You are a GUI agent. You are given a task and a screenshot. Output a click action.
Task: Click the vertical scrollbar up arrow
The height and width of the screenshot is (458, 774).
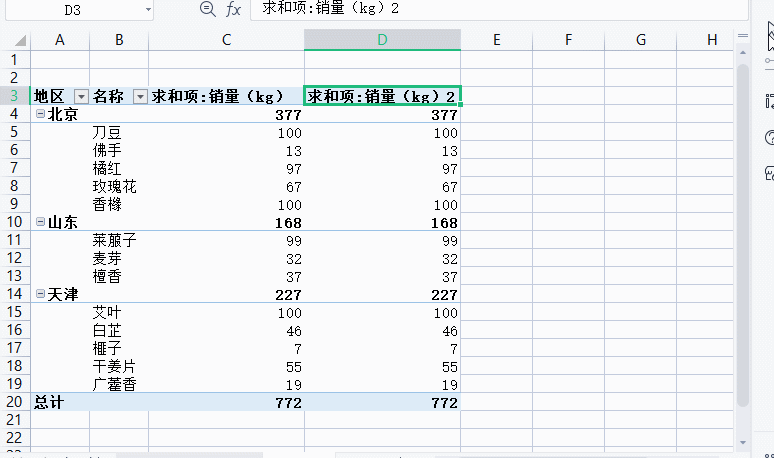tap(742, 52)
